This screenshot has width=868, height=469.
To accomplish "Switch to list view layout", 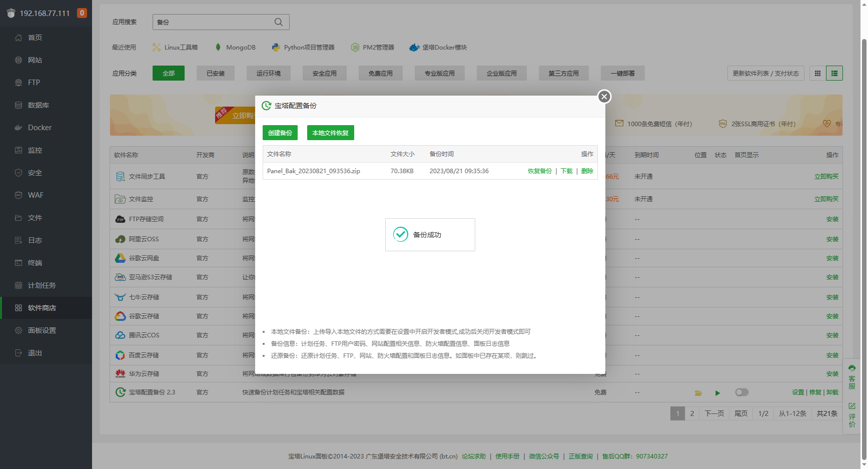I will click(x=834, y=73).
